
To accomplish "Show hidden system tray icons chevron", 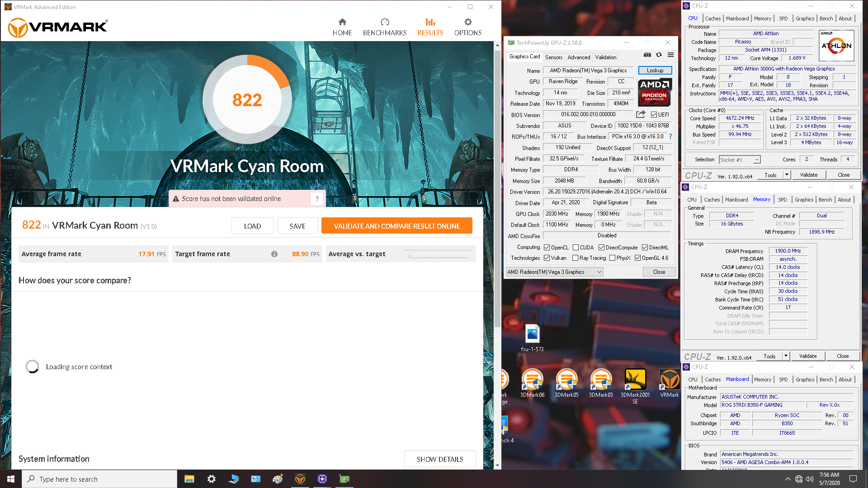I will [788, 479].
